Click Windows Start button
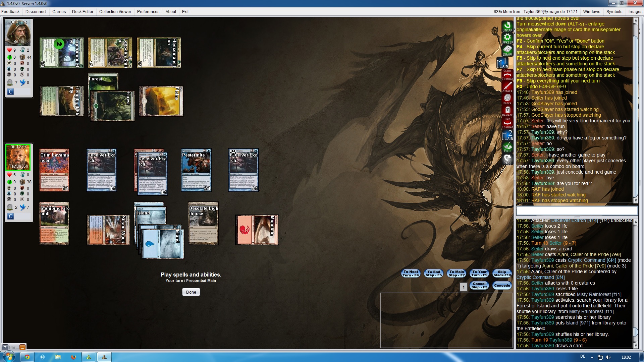The width and height of the screenshot is (644, 362). (8, 357)
